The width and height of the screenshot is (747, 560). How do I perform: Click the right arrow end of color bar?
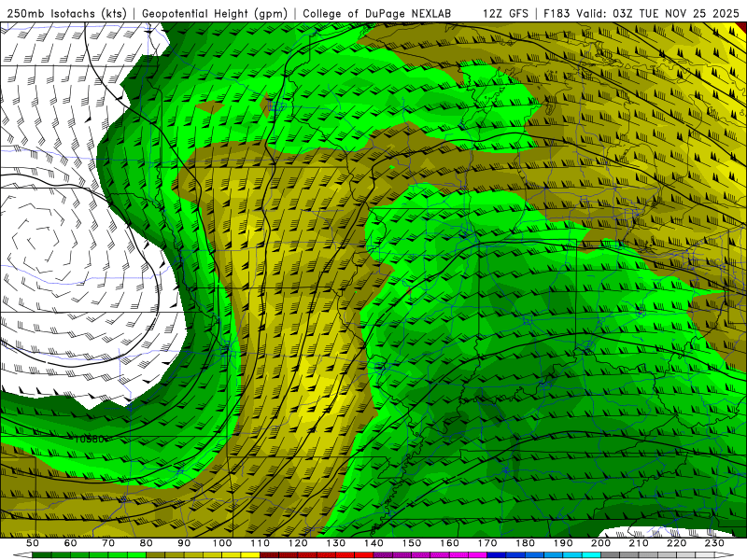(725, 554)
